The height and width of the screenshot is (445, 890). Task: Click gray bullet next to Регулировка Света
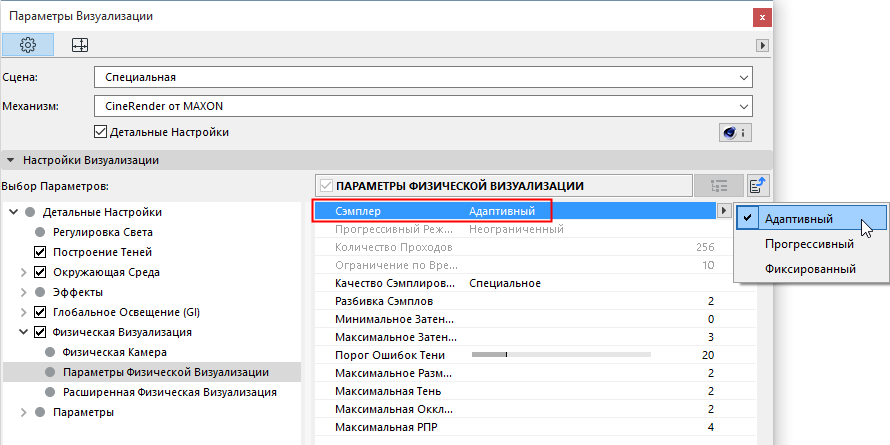point(39,232)
